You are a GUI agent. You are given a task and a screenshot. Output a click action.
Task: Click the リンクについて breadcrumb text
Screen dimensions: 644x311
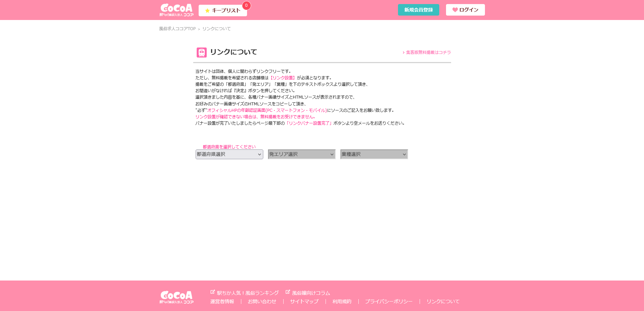pyautogui.click(x=217, y=29)
